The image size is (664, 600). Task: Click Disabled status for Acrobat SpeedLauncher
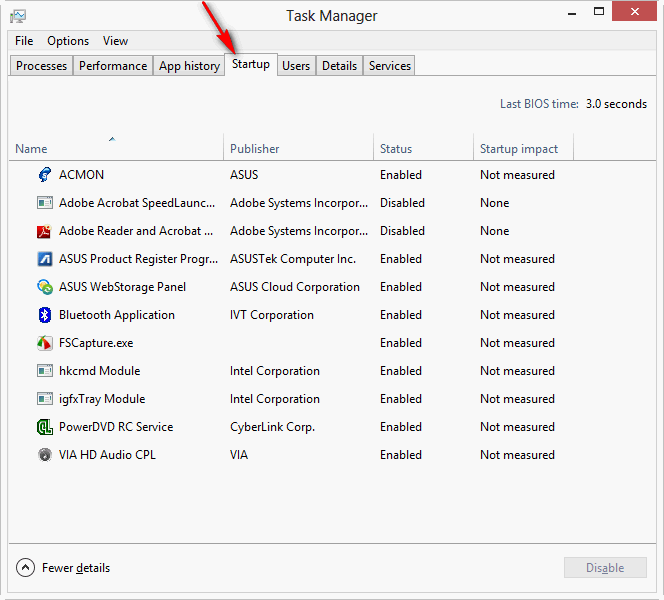[402, 203]
